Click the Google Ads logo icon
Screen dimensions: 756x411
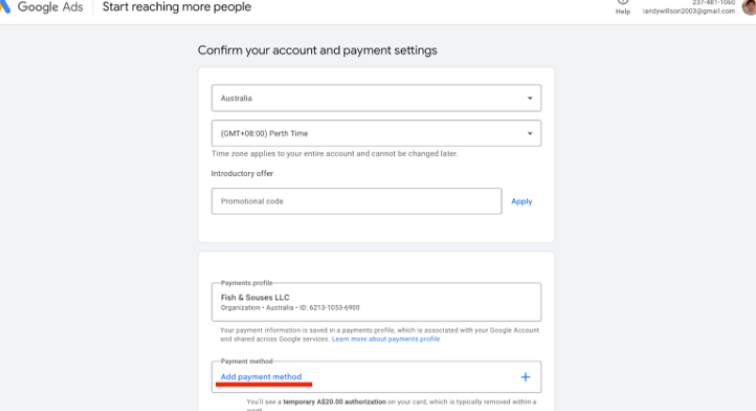coord(6,7)
